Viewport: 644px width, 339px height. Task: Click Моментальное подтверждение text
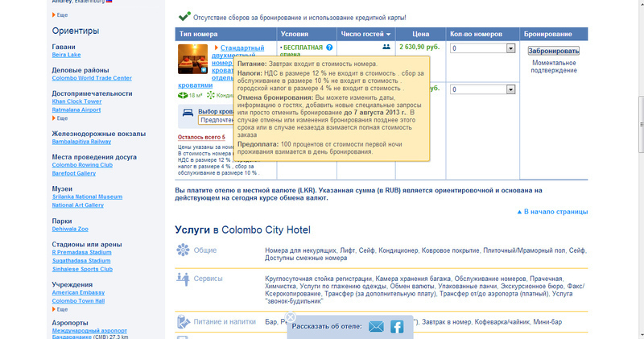coord(554,67)
